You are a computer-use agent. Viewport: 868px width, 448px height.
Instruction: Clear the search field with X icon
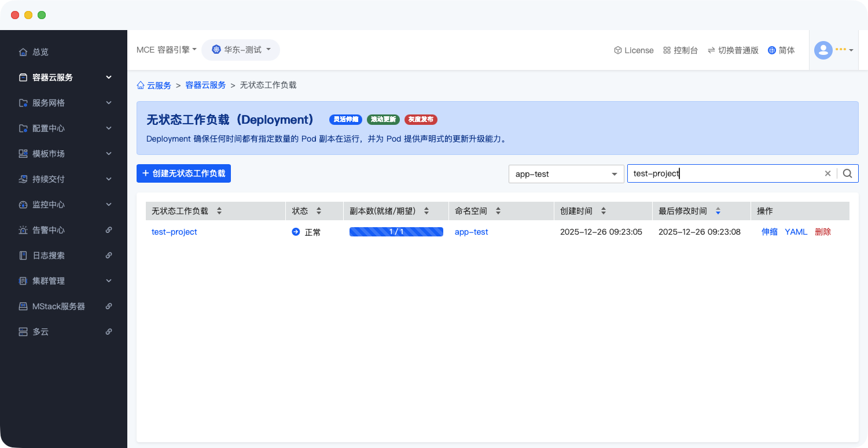pos(827,173)
